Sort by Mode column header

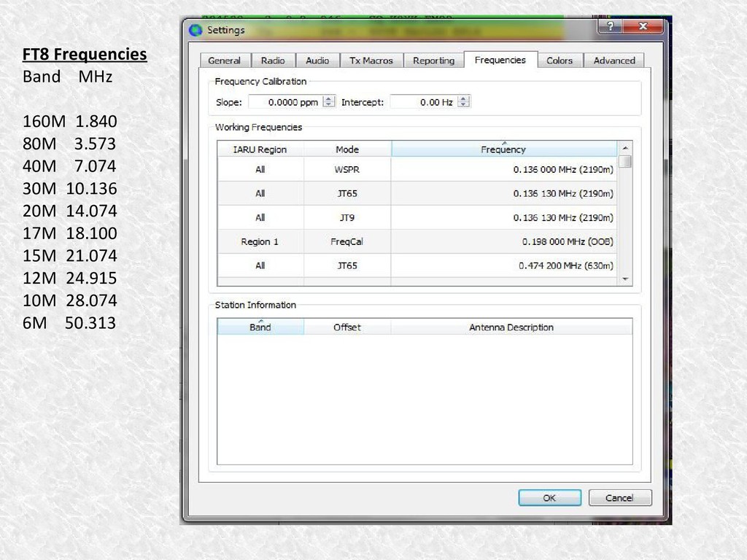pyautogui.click(x=347, y=149)
